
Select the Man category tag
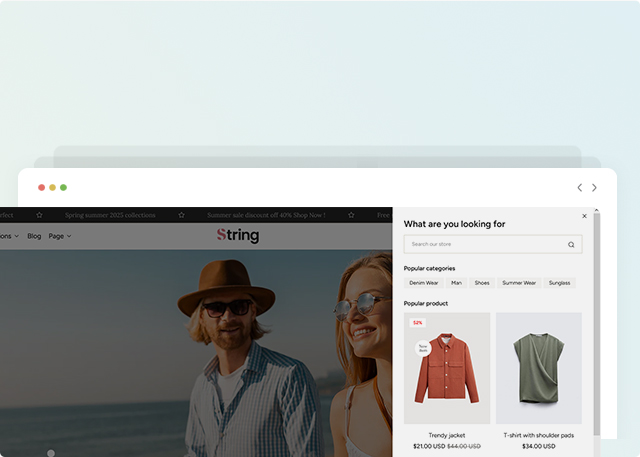coord(456,283)
